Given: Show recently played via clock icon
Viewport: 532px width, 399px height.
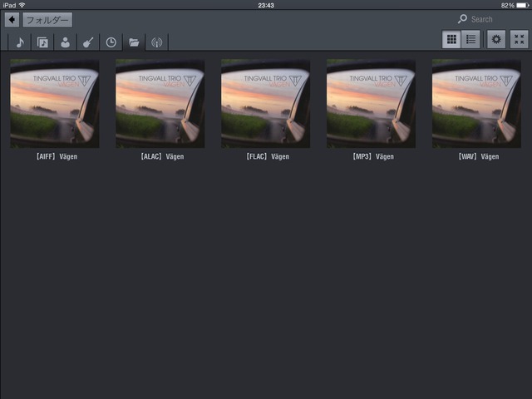Looking at the screenshot, I should click(111, 42).
